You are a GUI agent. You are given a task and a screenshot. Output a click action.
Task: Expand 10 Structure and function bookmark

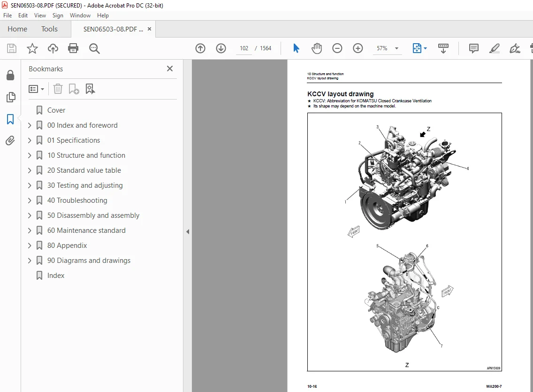(30, 155)
